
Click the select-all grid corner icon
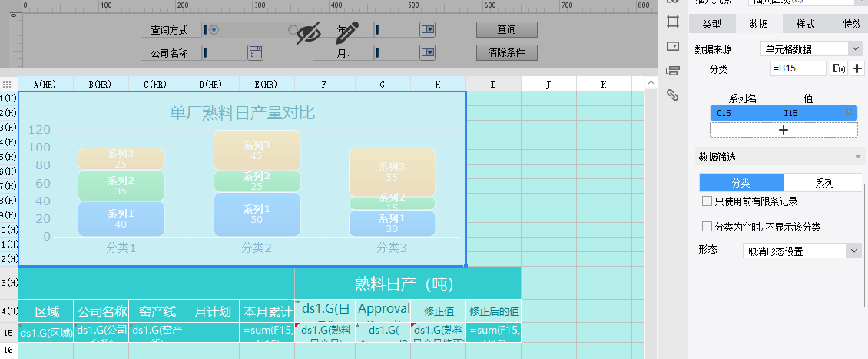tap(7, 85)
